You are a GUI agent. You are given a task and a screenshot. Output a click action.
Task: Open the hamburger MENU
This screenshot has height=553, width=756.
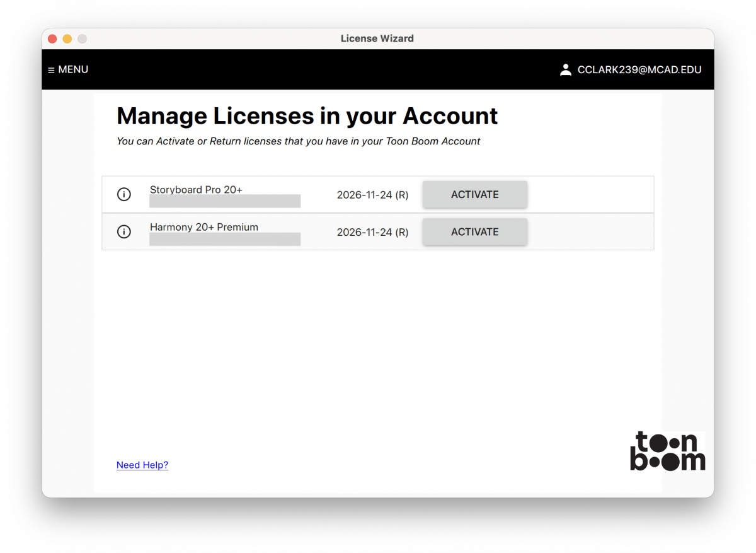(68, 69)
